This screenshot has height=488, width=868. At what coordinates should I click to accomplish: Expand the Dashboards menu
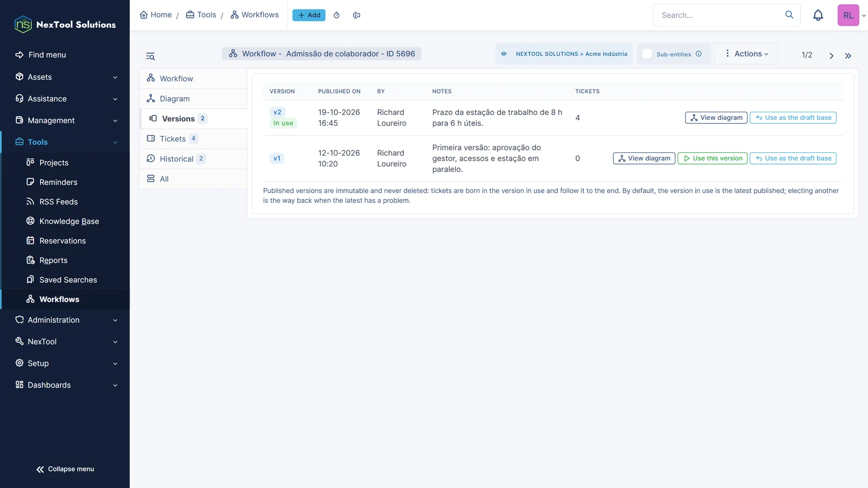click(x=65, y=385)
